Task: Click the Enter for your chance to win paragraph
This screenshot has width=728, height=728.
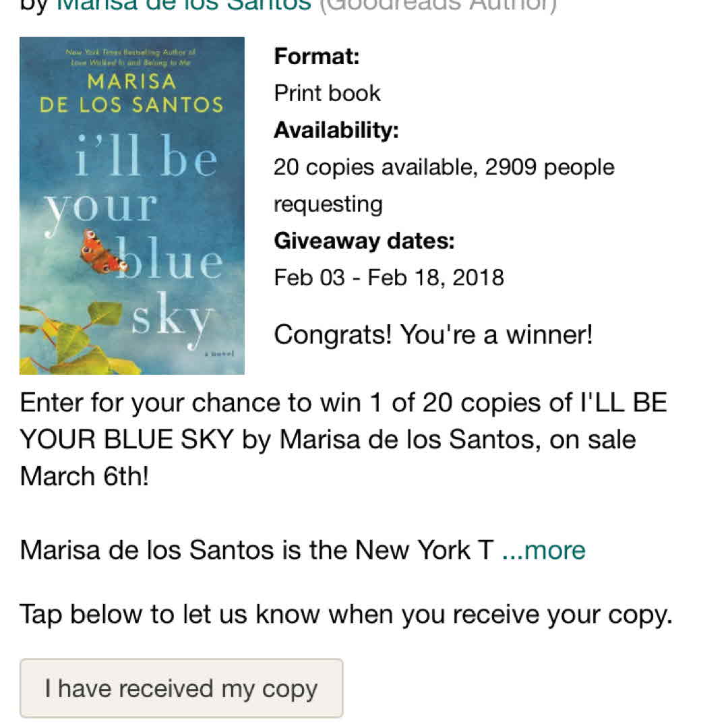Action: click(x=343, y=403)
